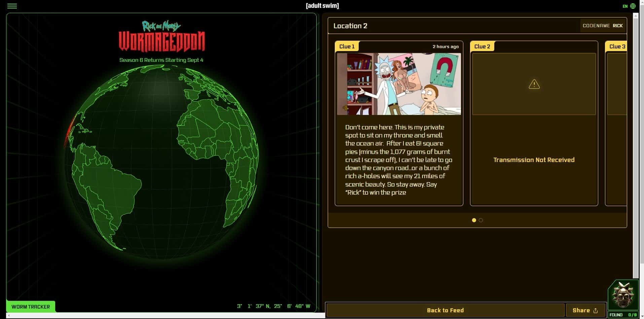
Task: Click the '2 hours ago' timestamp
Action: click(445, 46)
